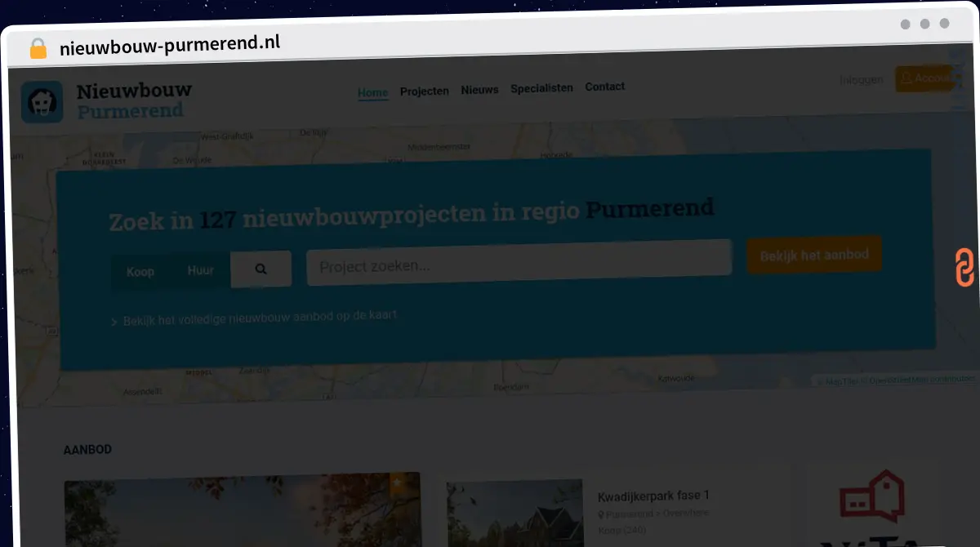Open the Specialisten menu item
The height and width of the screenshot is (547, 980).
[541, 88]
